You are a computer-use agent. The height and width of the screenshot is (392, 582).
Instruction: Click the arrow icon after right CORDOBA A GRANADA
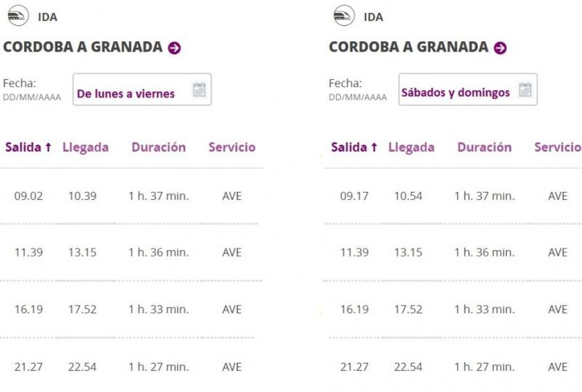coord(500,47)
